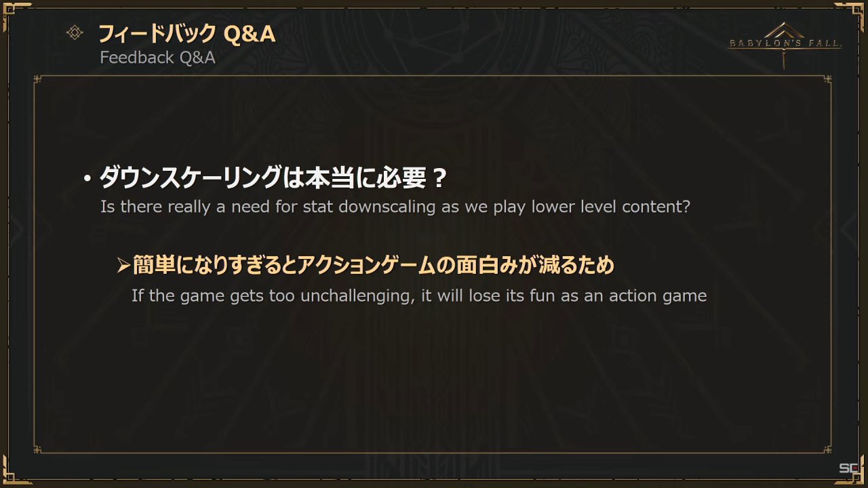Click the inner frame's top-left corner decoration
This screenshot has width=868, height=488.
tap(39, 80)
